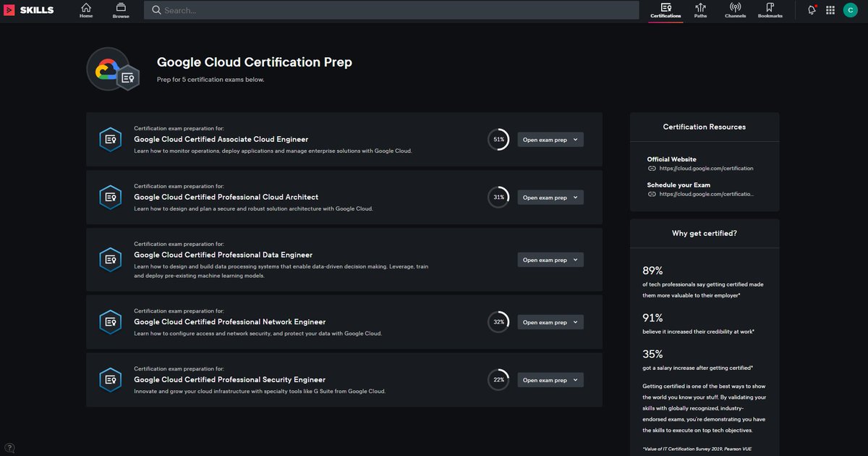Image resolution: width=868 pixels, height=456 pixels.
Task: Open Google Cloud Certified Associate Cloud Engineer title
Action: 221,139
